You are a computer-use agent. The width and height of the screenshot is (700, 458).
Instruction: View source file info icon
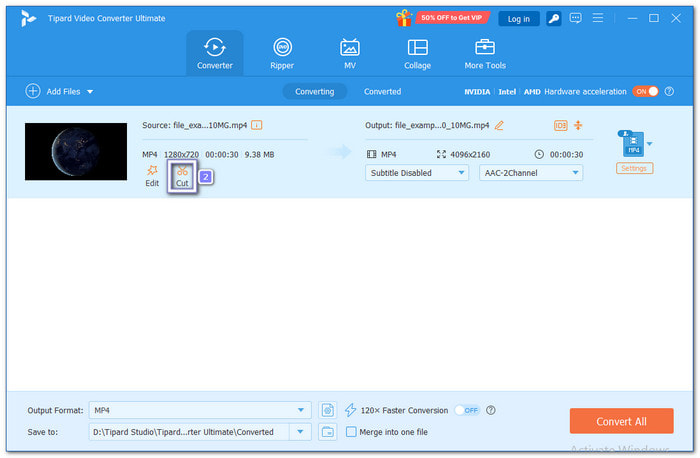(257, 125)
